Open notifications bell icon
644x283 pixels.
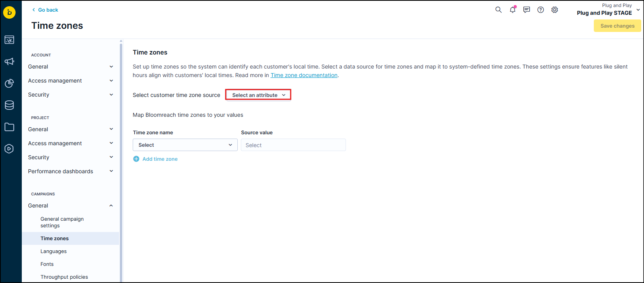click(x=512, y=10)
